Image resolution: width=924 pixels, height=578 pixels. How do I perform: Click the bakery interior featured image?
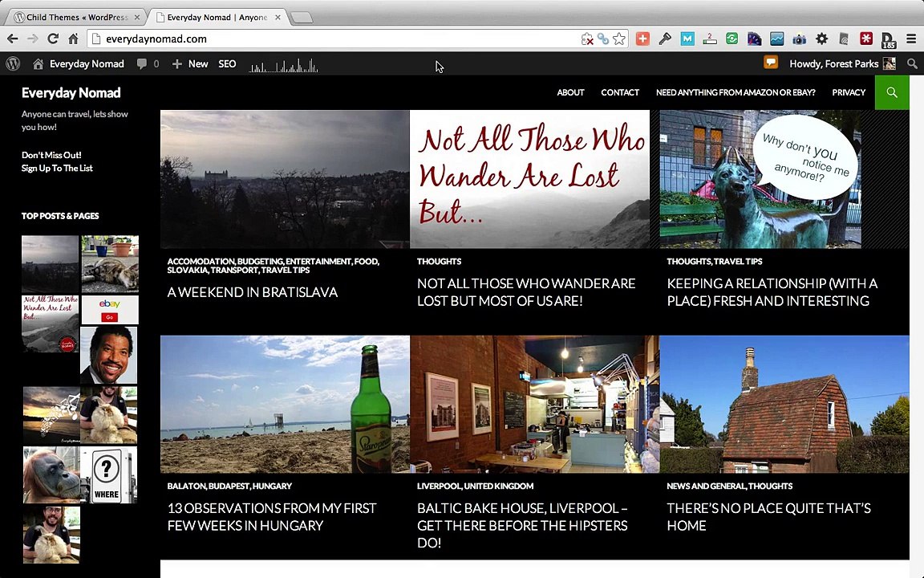coord(534,405)
